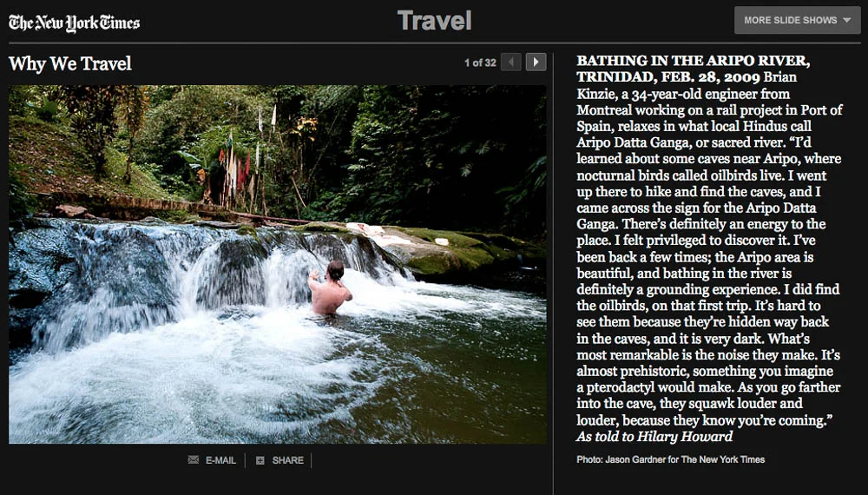
Task: Click the Bathing in the Aripo River headline
Action: point(693,69)
